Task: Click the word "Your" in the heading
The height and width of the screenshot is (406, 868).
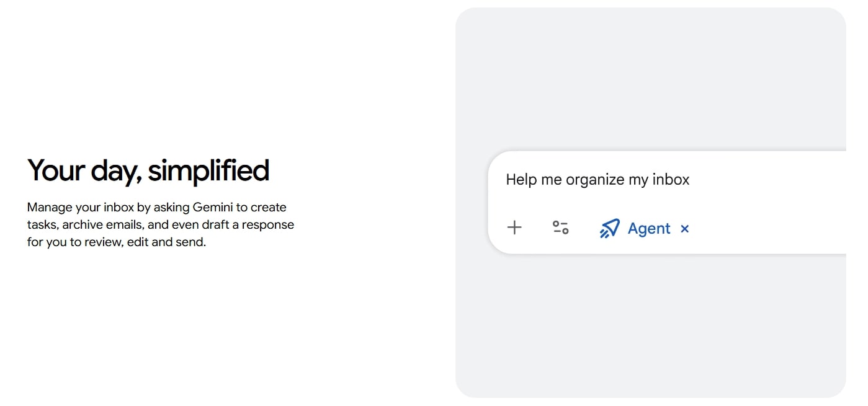Action: (56, 170)
